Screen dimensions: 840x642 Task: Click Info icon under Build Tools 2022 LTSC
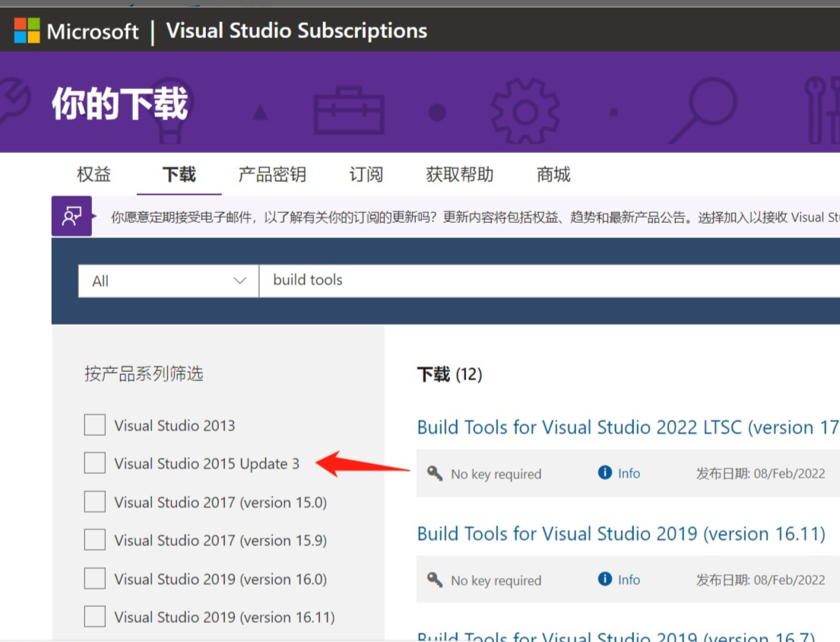[605, 472]
